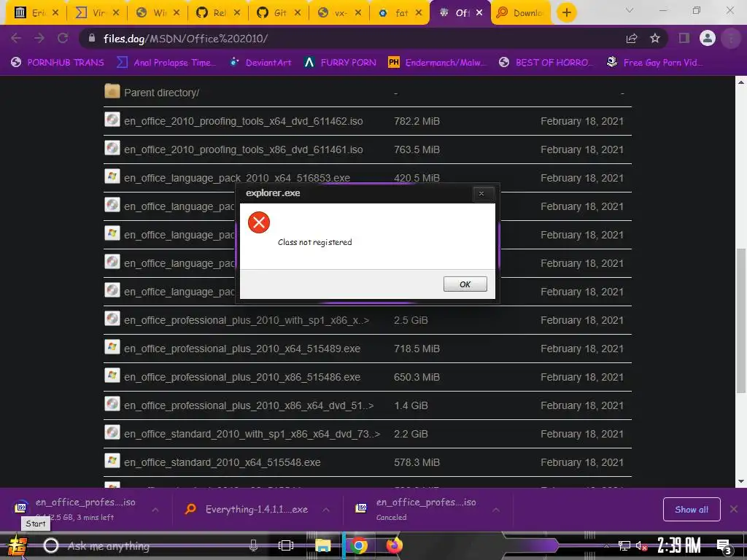Click the page scrollbar down arrow
The height and width of the screenshot is (560, 747).
[x=741, y=481]
